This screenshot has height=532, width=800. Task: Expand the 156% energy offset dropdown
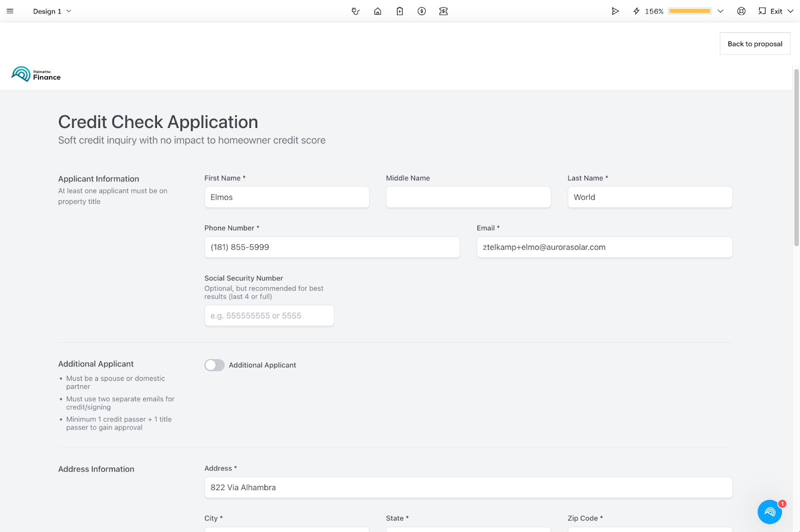pos(720,11)
